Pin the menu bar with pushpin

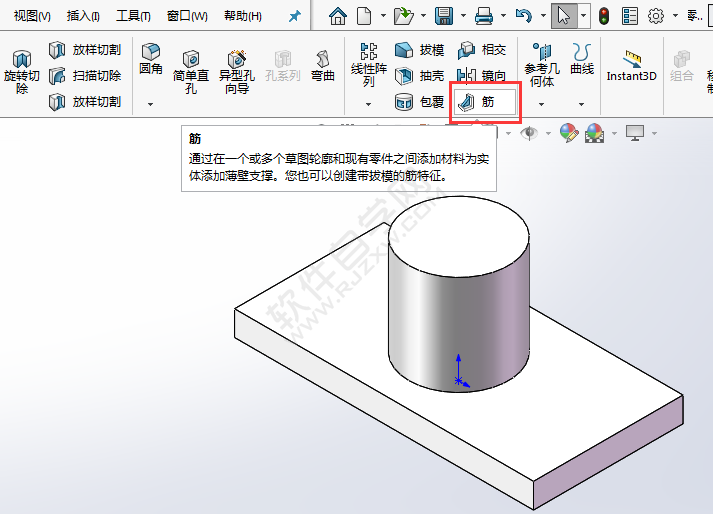(x=294, y=17)
